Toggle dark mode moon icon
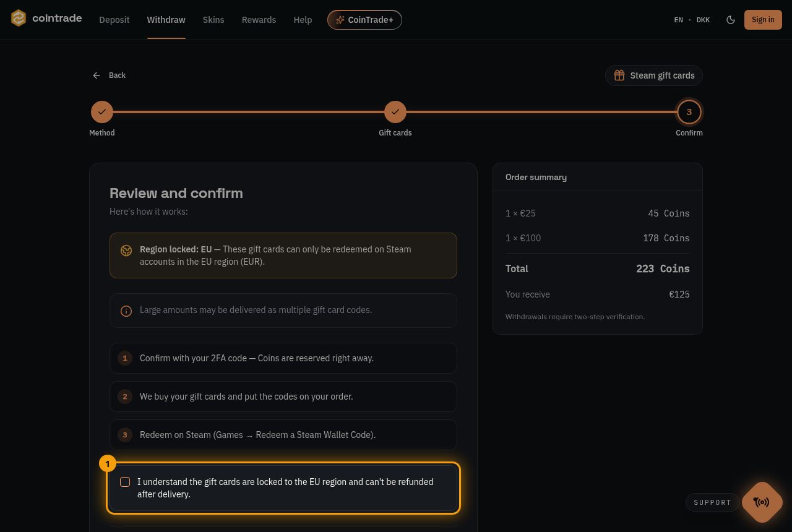792x532 pixels. 731,20
